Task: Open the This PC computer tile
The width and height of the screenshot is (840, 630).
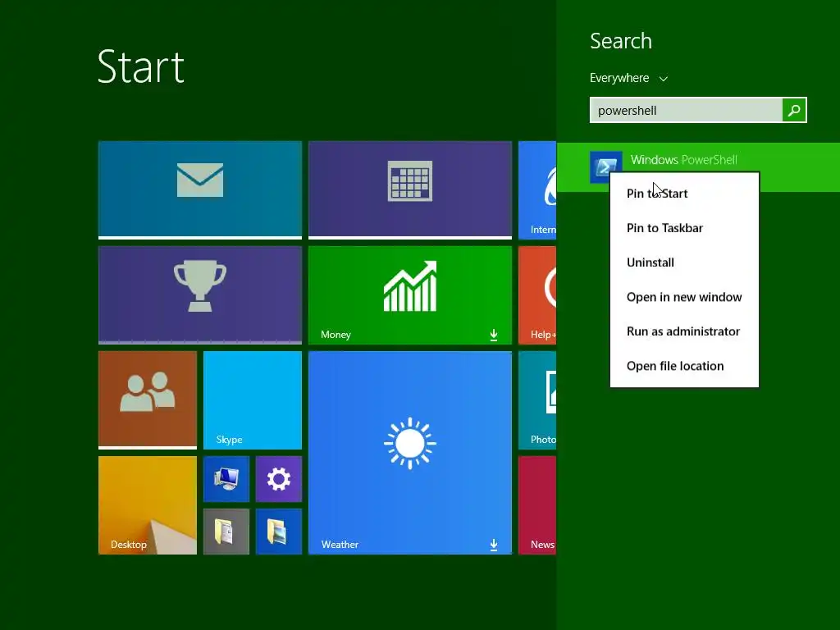Action: (226, 479)
